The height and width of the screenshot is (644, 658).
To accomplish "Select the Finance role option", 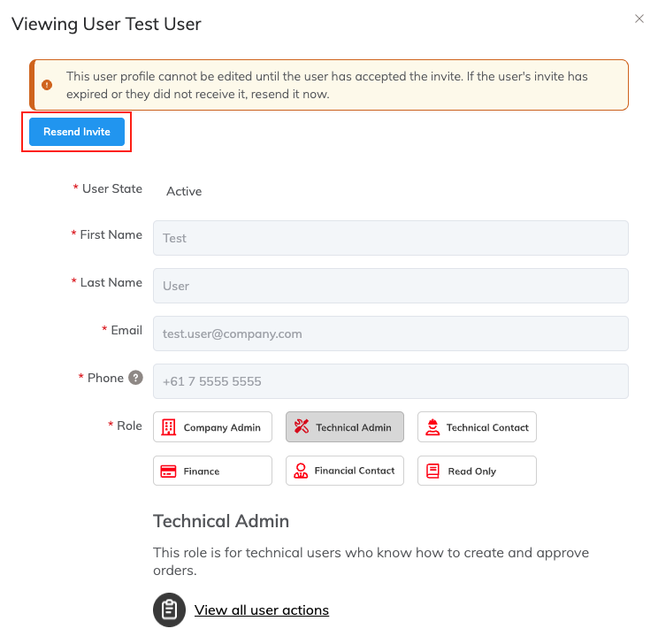I will click(212, 471).
